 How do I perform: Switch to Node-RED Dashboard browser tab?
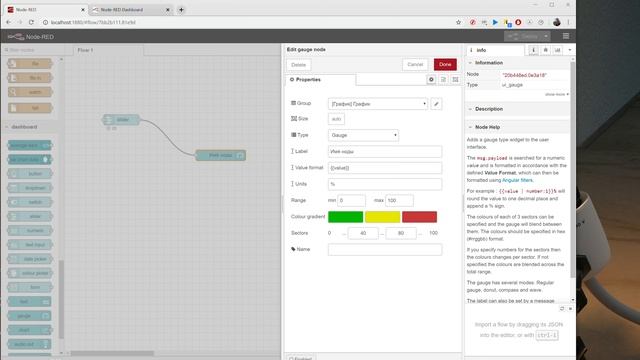click(131, 9)
